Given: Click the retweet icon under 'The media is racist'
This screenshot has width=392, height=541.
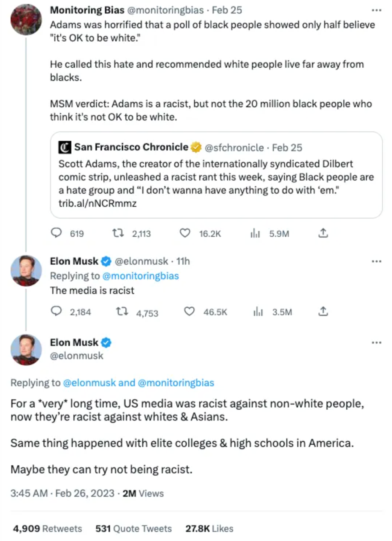Looking at the screenshot, I should 122,311.
